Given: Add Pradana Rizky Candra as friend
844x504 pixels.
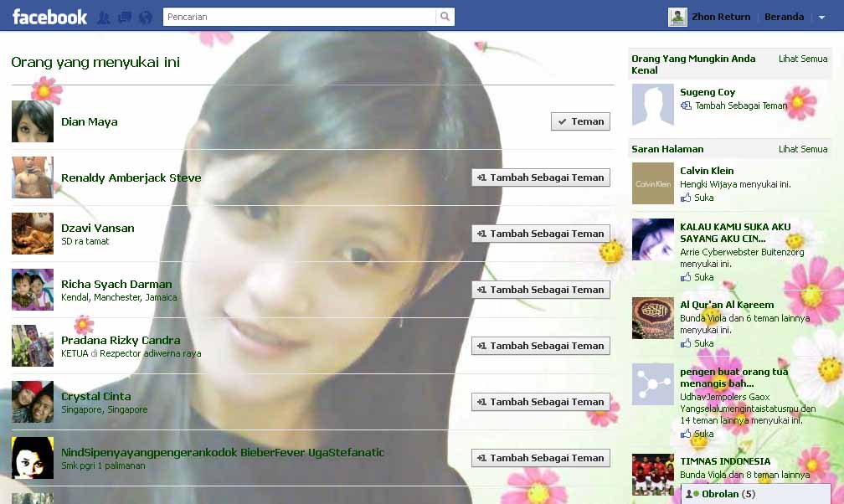Looking at the screenshot, I should [x=541, y=346].
